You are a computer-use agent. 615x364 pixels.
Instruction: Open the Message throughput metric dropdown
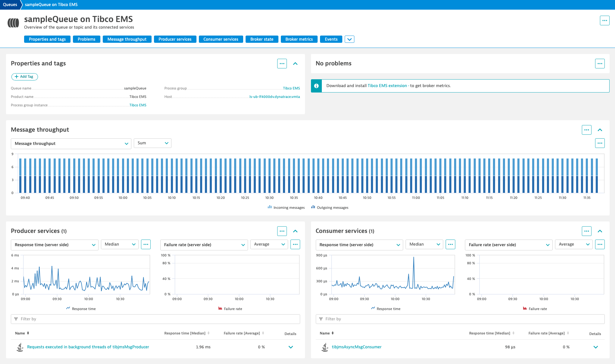[x=71, y=143]
